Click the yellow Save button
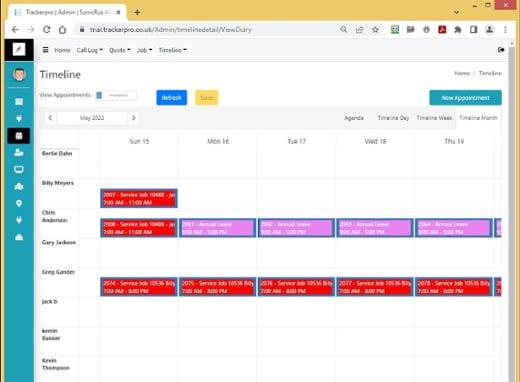This screenshot has height=382, width=520. click(207, 98)
